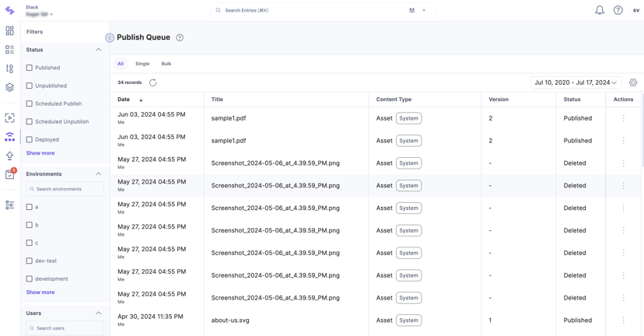644x336 pixels.
Task: Collapse the filters panel arrow
Action: [x=110, y=38]
